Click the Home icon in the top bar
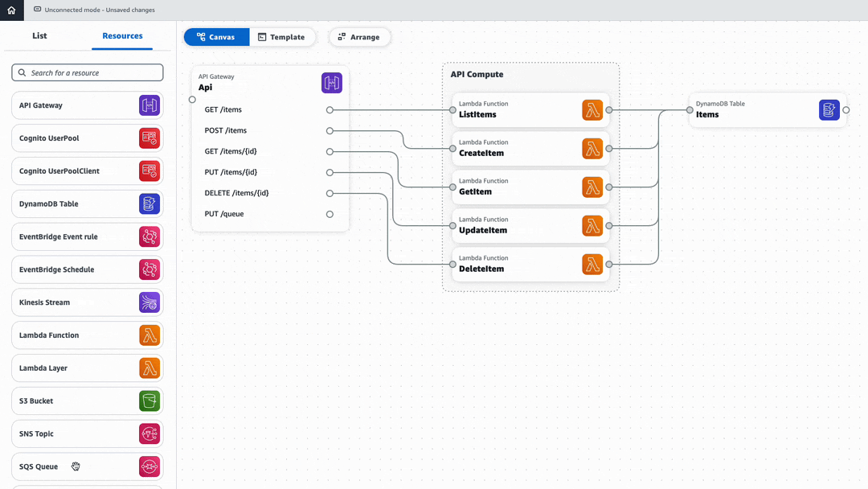This screenshot has width=868, height=489. tap(11, 11)
